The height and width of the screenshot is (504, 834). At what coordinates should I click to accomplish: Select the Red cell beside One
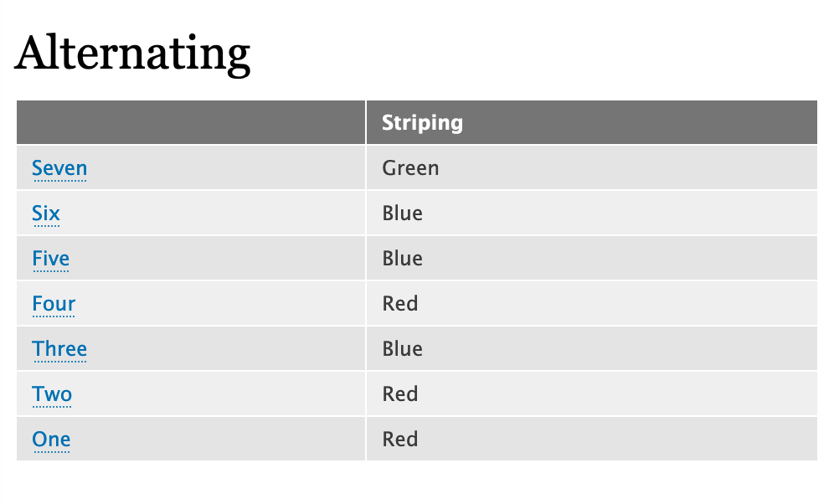pos(399,439)
